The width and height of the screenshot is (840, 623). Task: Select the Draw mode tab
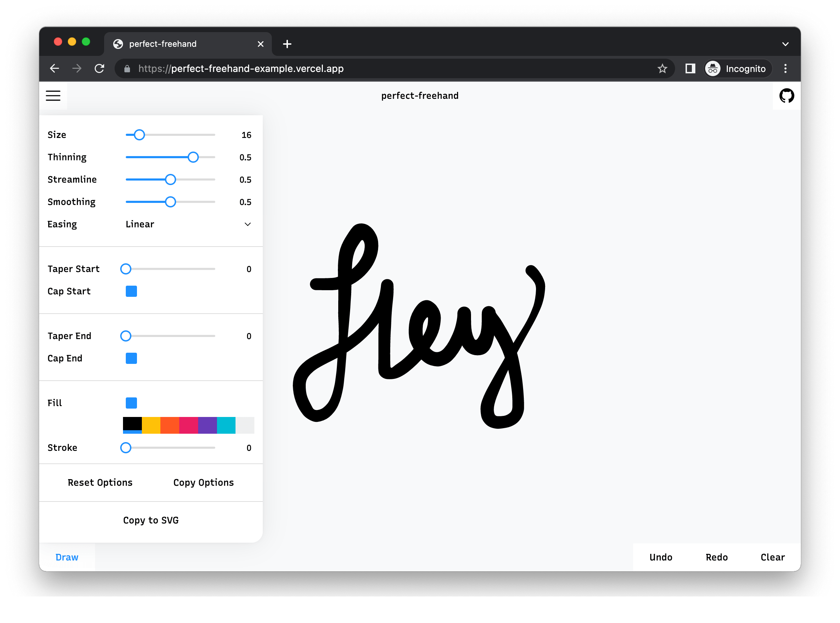(67, 557)
